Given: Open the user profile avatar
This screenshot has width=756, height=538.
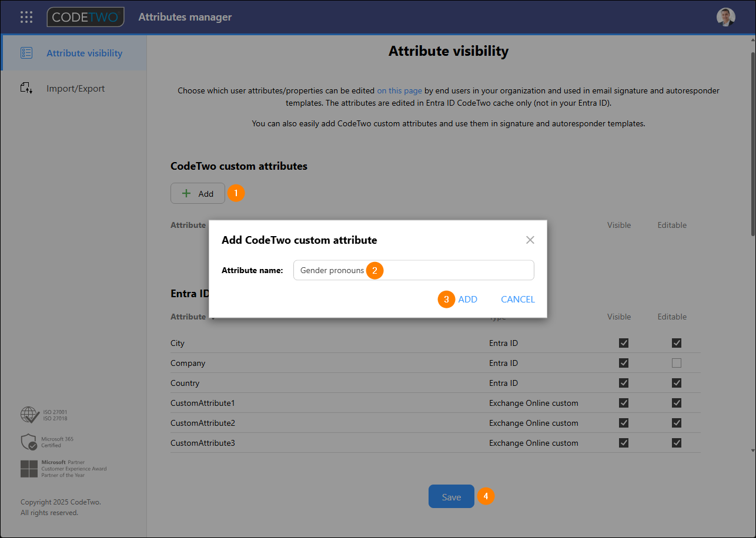Looking at the screenshot, I should click(x=725, y=17).
